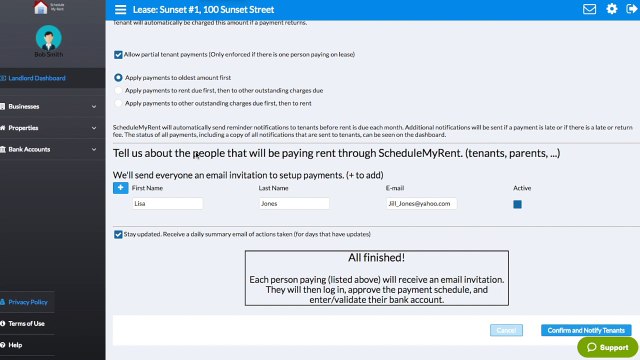Expand the Properties menu chevron
The width and height of the screenshot is (640, 360).
point(94,128)
